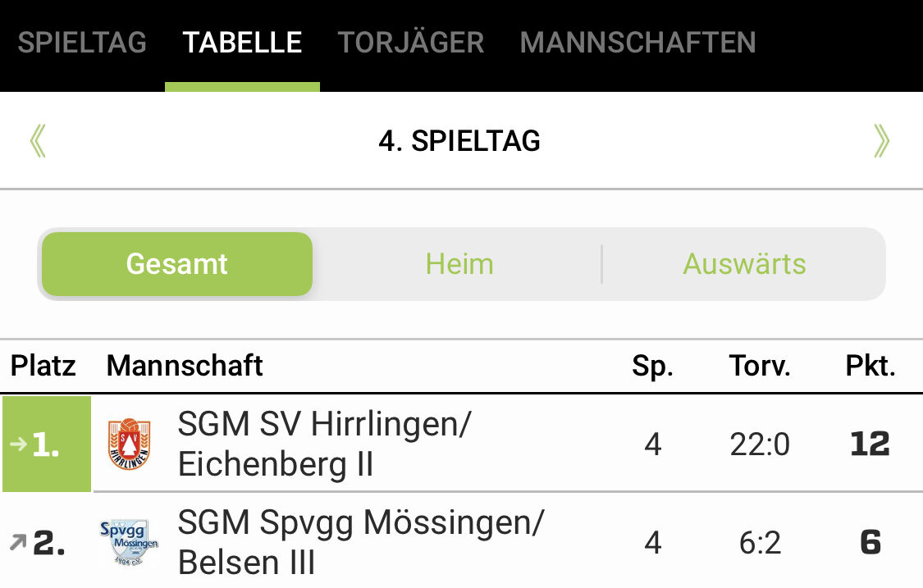Image resolution: width=923 pixels, height=588 pixels.
Task: Switch table view to Heim
Action: point(459,264)
